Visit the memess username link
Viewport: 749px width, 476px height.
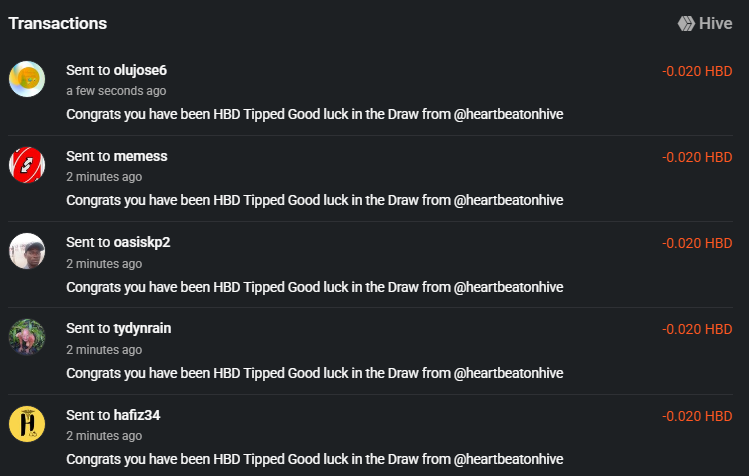140,156
